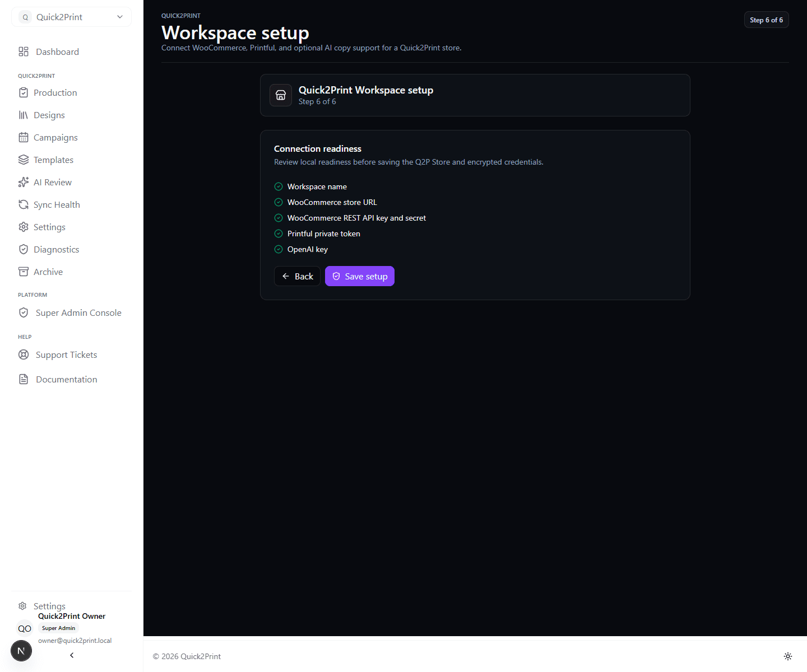Click the 'Quick2Print Workspace setup' card title
Image resolution: width=807 pixels, height=672 pixels.
366,90
